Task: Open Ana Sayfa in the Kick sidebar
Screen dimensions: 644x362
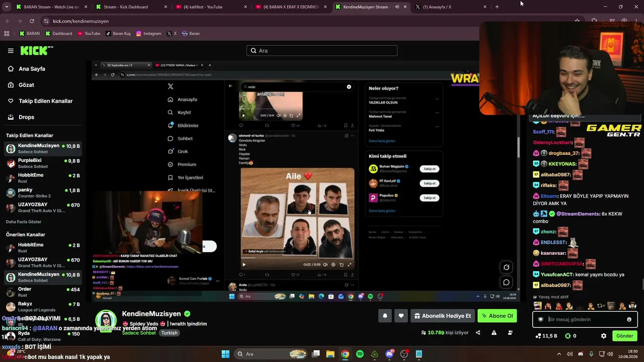Action: pyautogui.click(x=32, y=69)
